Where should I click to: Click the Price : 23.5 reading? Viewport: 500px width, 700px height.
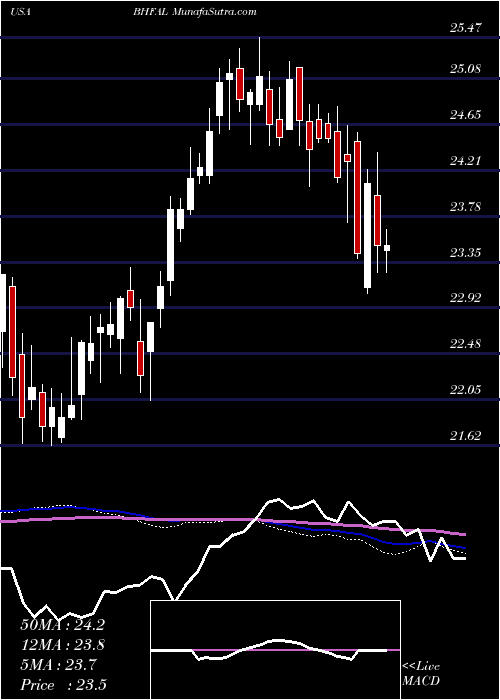(x=63, y=685)
